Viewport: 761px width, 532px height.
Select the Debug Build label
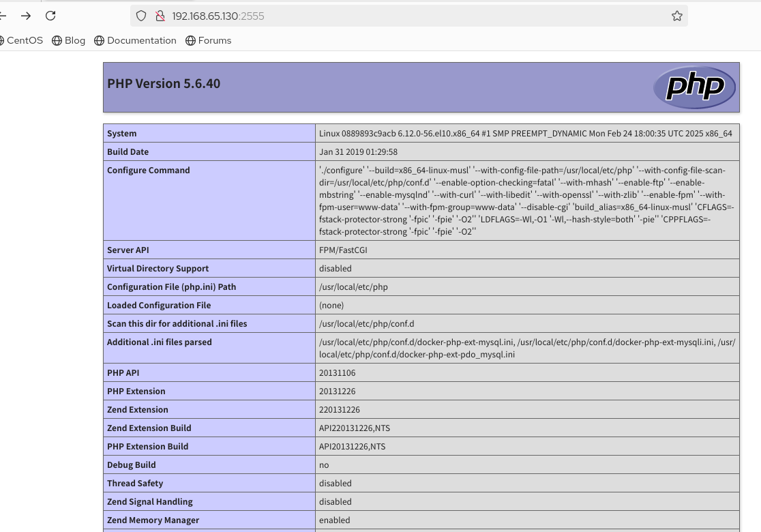132,465
